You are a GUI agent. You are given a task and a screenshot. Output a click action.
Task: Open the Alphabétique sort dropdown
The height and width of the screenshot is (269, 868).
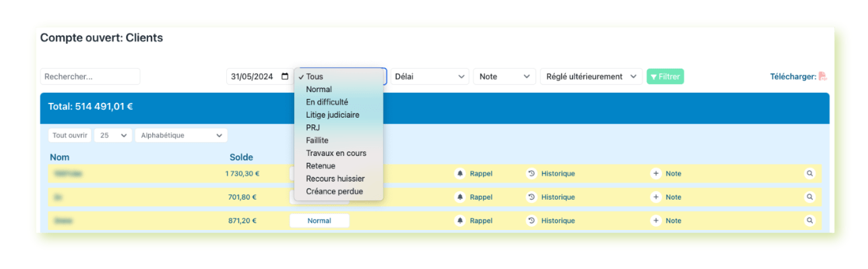[x=181, y=135]
